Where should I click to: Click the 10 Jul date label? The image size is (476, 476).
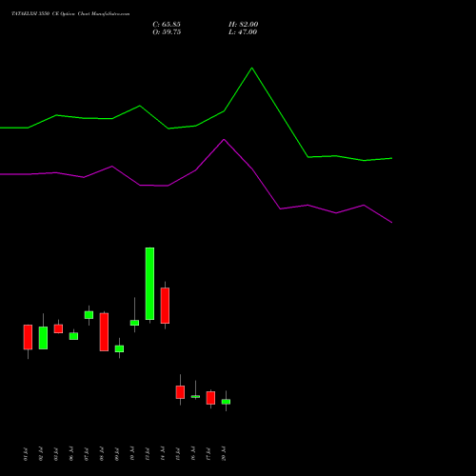point(132,454)
